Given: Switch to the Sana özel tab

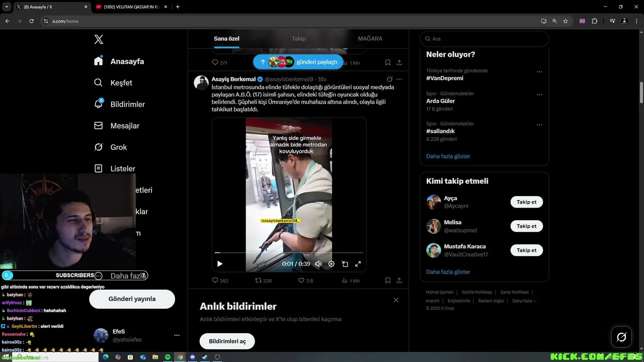Looking at the screenshot, I should click(226, 39).
